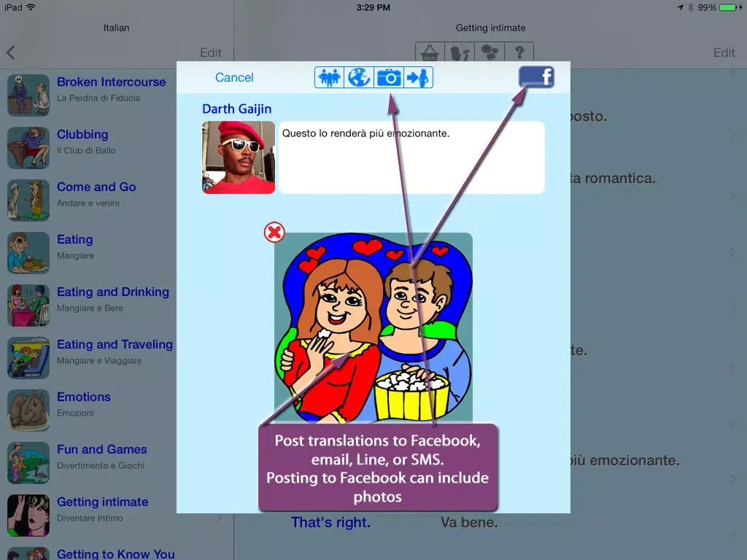The image size is (747, 560).
Task: Post to Facebook using the Facebook button
Action: (536, 77)
